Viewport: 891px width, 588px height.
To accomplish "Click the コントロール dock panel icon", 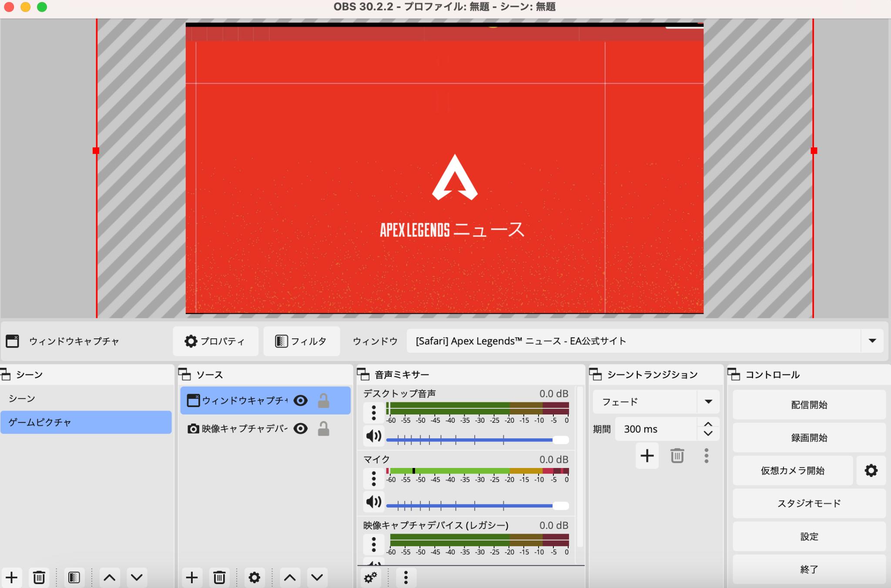I will (x=734, y=374).
